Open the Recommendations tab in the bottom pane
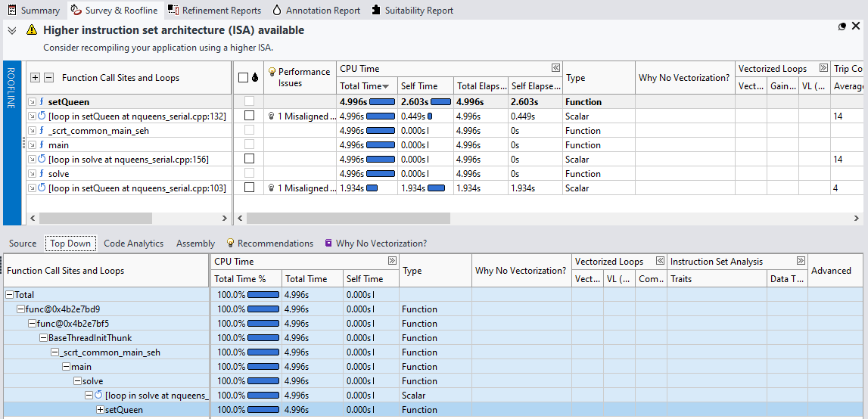Screen dimensions: 868x419 tap(269, 244)
